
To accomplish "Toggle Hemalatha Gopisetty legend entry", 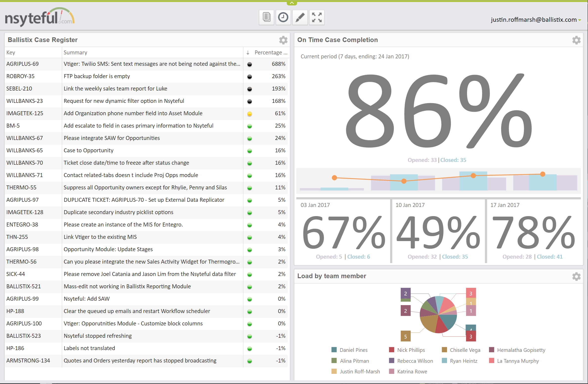I will point(517,350).
